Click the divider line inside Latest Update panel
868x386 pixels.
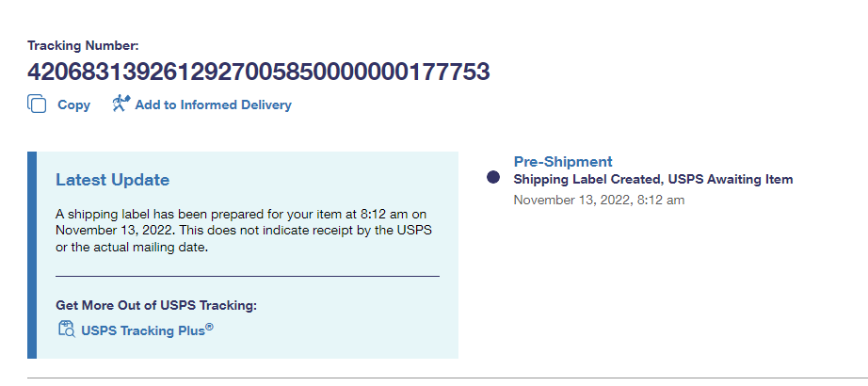point(247,277)
